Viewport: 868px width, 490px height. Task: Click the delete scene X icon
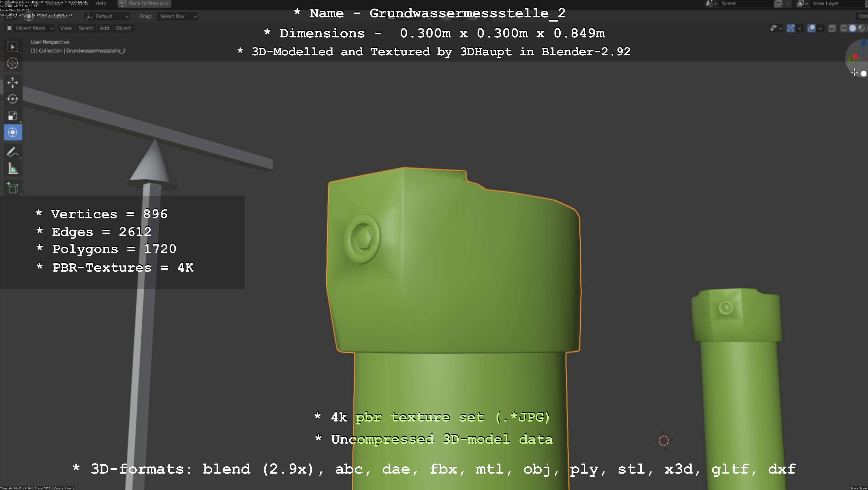(x=787, y=3)
